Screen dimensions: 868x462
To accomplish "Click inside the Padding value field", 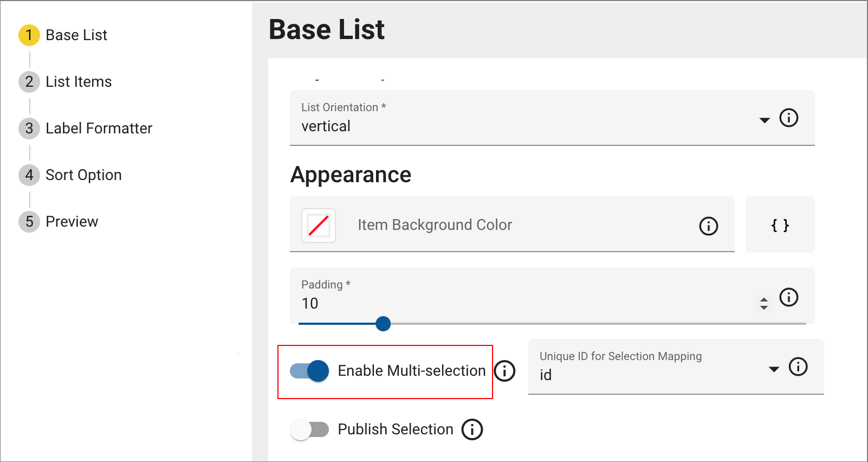I will coord(379,304).
